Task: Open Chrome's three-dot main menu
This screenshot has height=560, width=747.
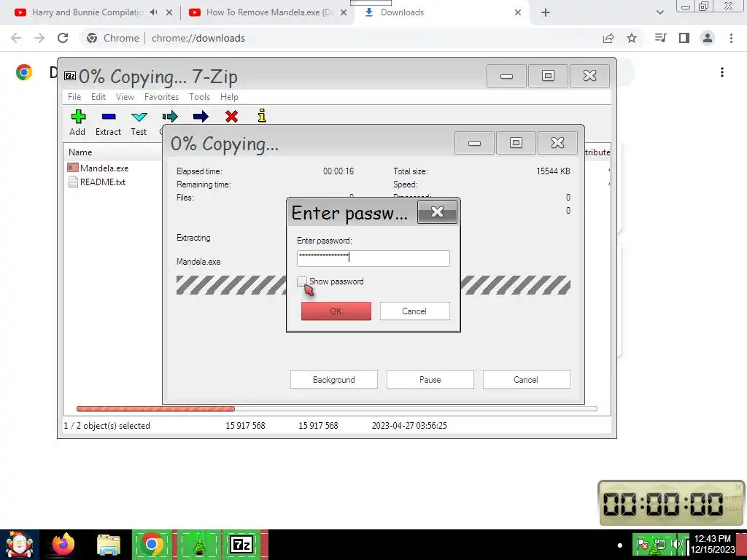Action: [731, 38]
